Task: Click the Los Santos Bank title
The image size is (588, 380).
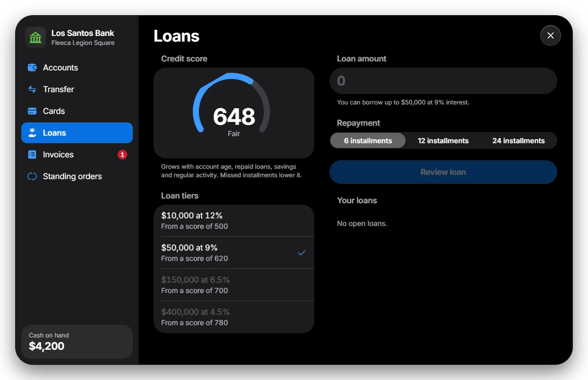Action: [x=83, y=33]
